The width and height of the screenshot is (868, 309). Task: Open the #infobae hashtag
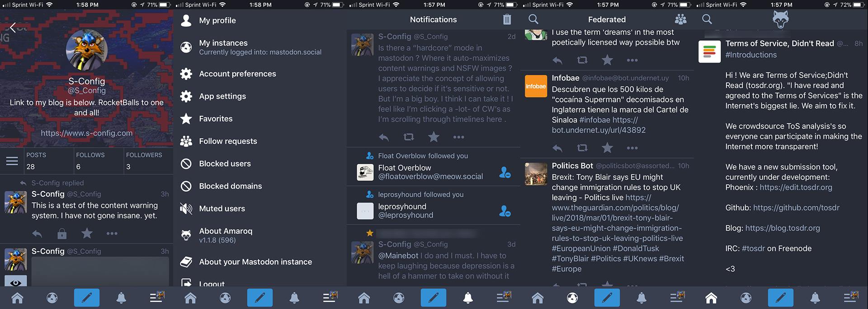[x=594, y=120]
